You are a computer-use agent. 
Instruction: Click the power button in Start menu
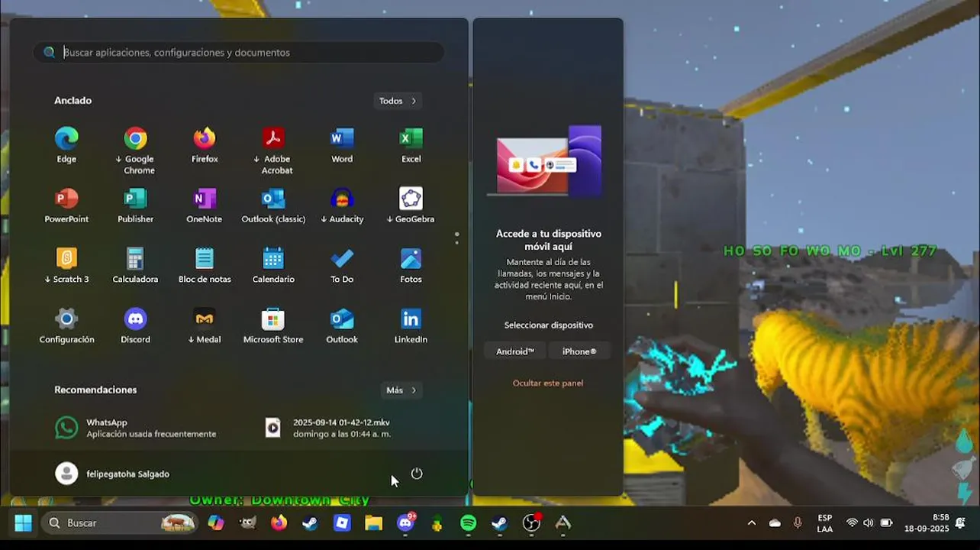click(417, 474)
